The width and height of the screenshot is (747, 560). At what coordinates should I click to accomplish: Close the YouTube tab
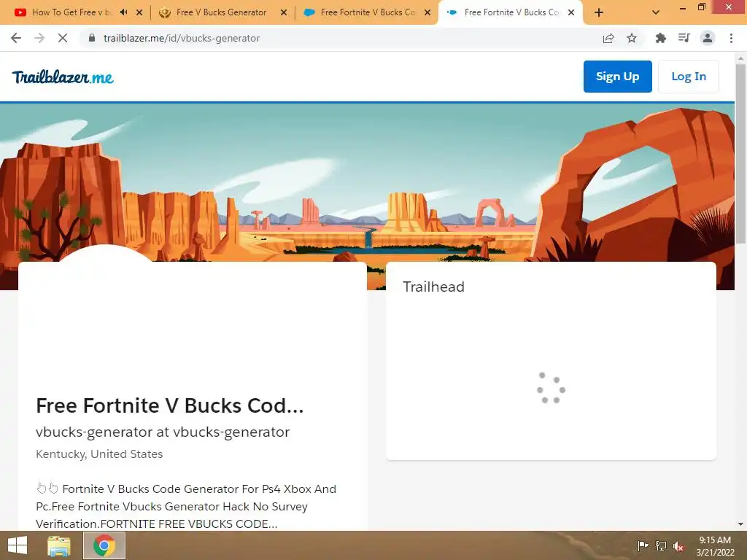point(139,12)
